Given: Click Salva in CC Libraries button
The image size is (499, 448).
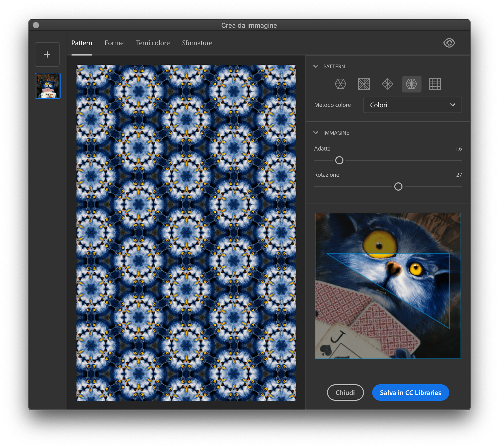Looking at the screenshot, I should tap(410, 393).
